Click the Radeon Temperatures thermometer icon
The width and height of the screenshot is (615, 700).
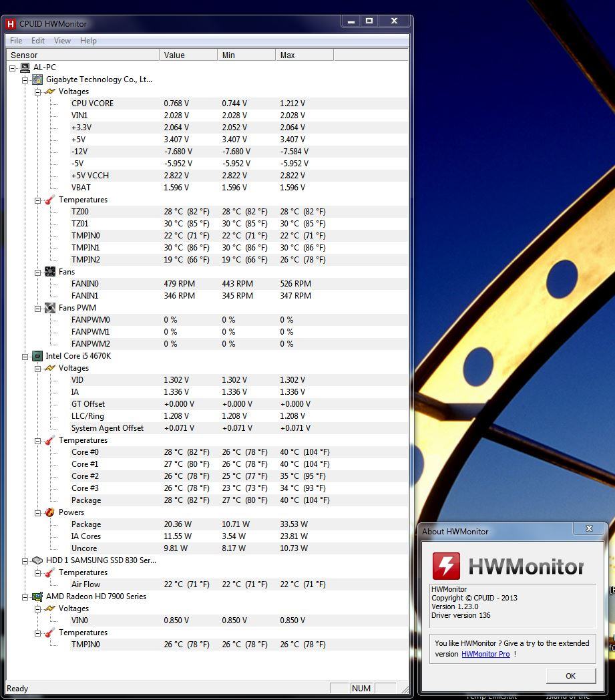coord(50,633)
